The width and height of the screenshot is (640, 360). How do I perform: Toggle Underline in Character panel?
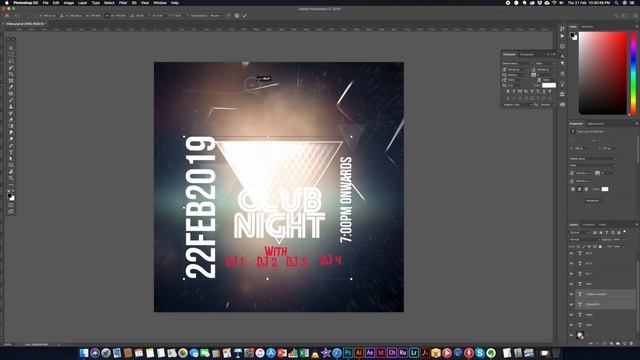pos(544,91)
